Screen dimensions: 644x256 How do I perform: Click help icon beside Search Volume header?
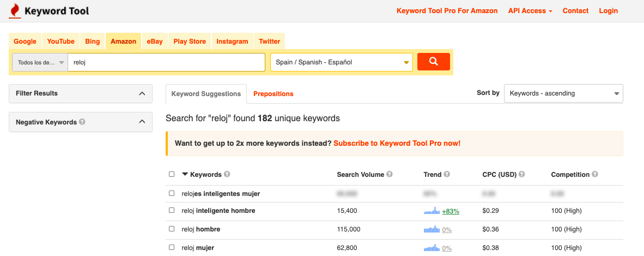tap(390, 175)
